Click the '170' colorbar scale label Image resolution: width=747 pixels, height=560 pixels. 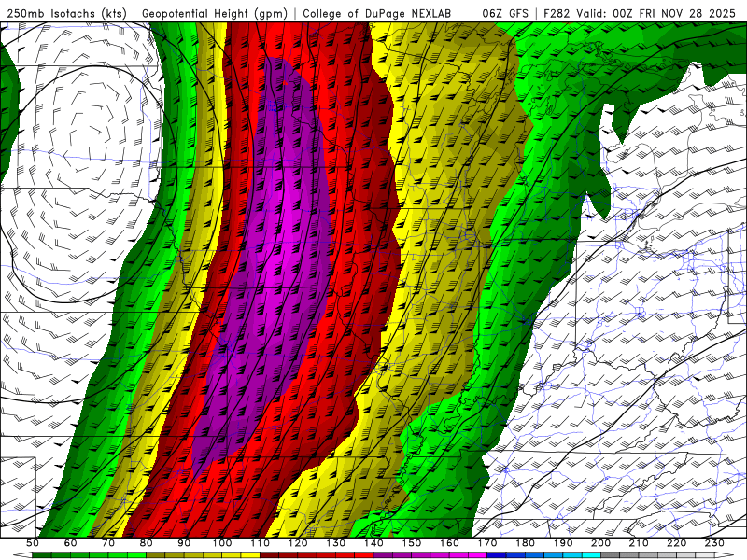pos(486,543)
